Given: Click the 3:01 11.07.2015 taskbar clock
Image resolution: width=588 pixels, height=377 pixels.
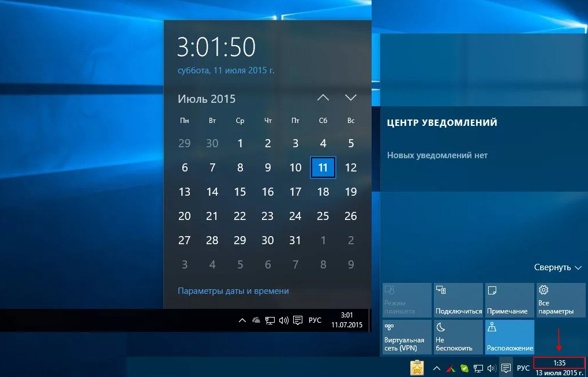Looking at the screenshot, I should tap(347, 320).
